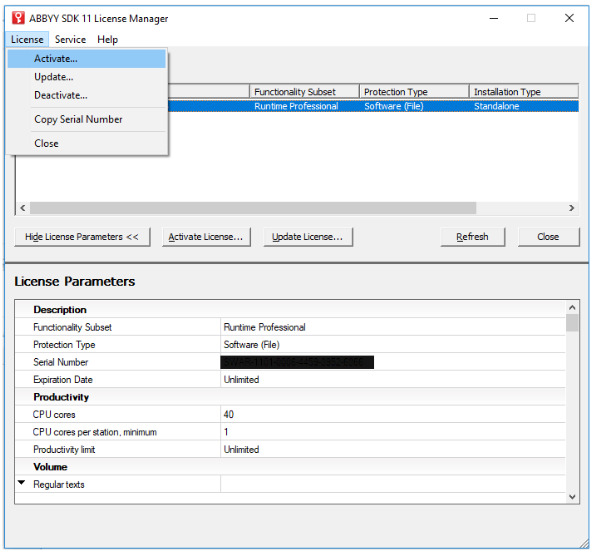Click the horizontal scrollbar thumb
Screen dimensions: 592x553
click(253, 208)
